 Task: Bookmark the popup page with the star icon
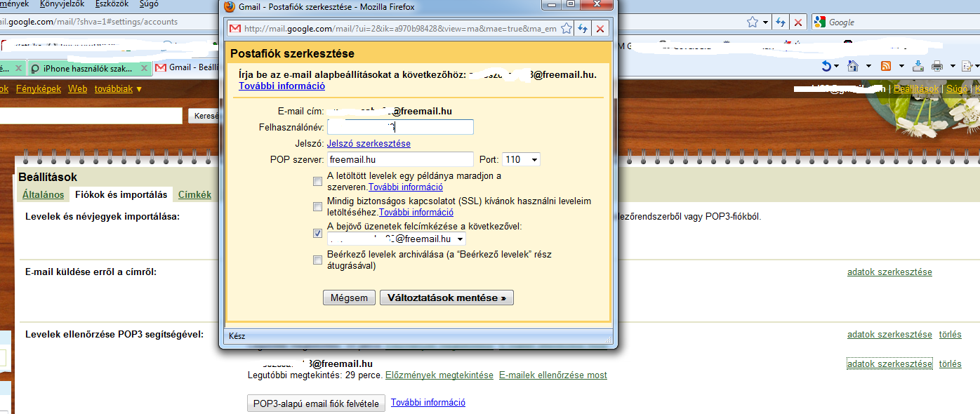[x=566, y=29]
